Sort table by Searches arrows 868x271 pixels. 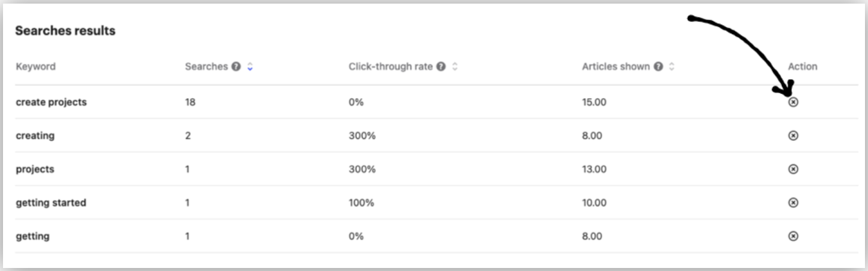click(x=250, y=67)
